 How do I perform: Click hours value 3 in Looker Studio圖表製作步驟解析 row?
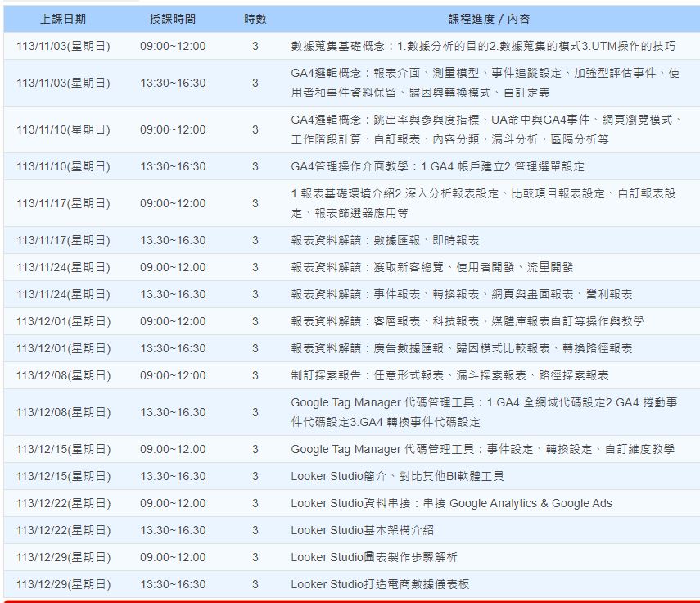(x=255, y=557)
